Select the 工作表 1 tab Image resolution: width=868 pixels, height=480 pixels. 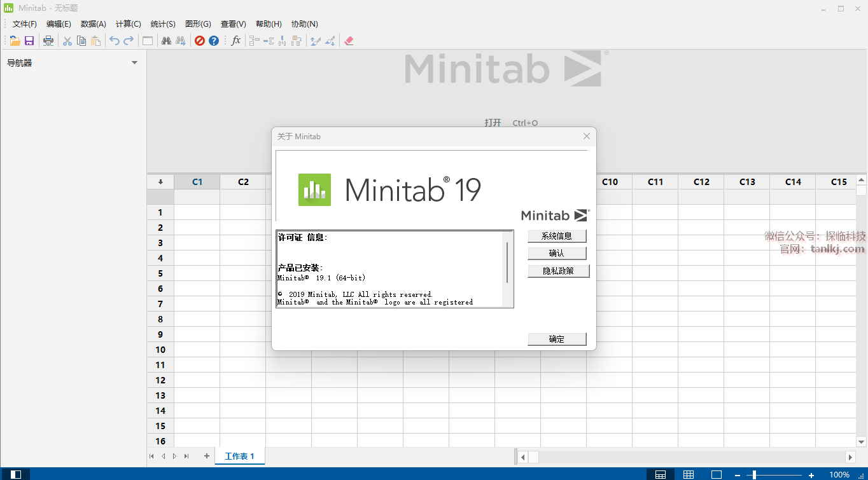239,456
